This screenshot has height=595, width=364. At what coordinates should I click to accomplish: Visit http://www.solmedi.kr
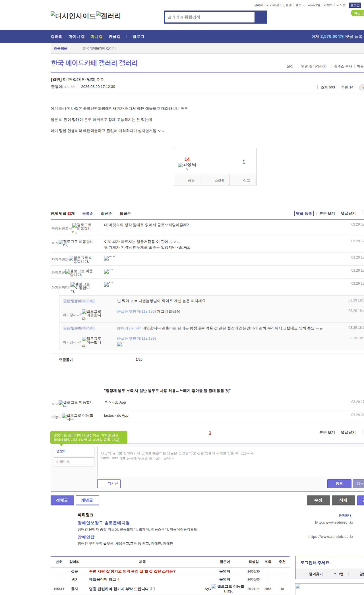click(x=334, y=522)
